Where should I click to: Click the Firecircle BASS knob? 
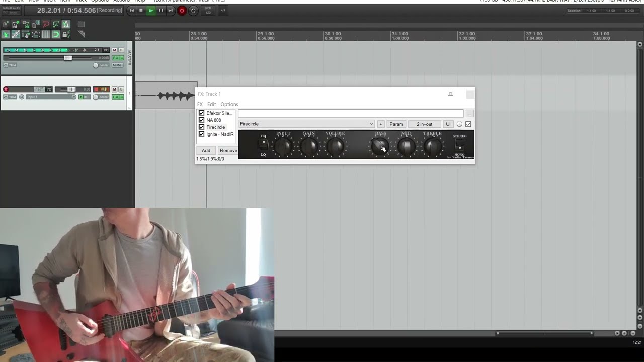[380, 147]
